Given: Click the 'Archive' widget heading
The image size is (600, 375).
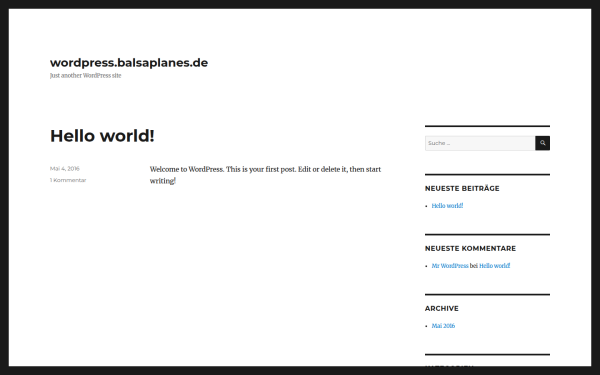Looking at the screenshot, I should pyautogui.click(x=442, y=308).
